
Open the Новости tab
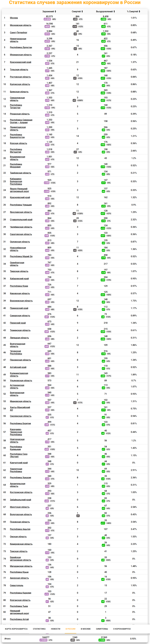[x=55, y=629]
